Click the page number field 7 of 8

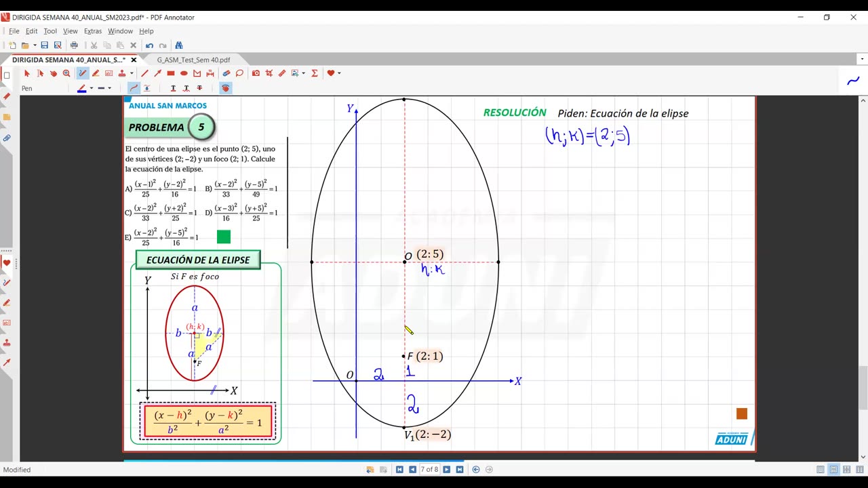click(x=429, y=469)
